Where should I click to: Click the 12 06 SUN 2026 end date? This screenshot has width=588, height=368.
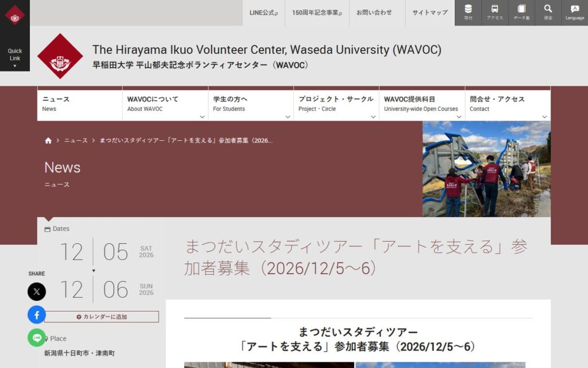click(x=106, y=290)
